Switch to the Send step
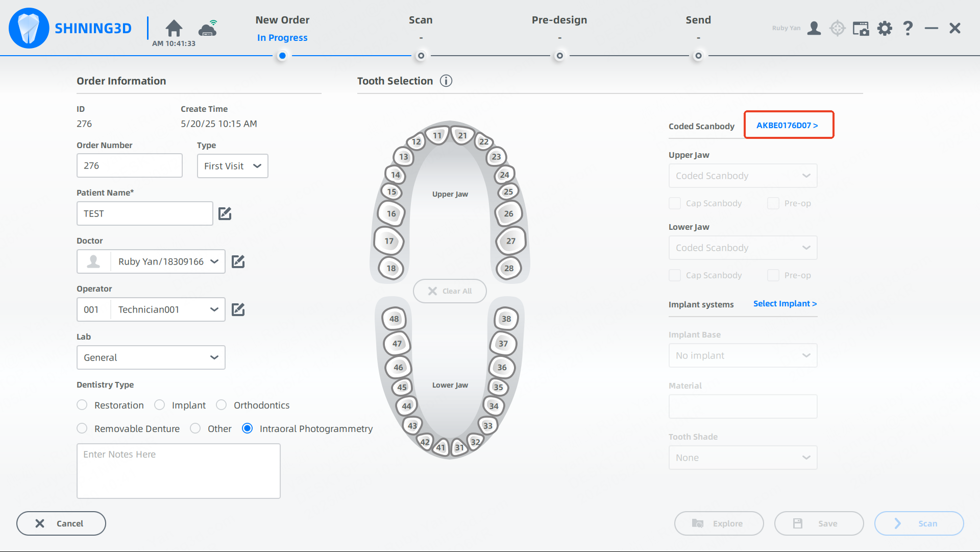980x552 pixels. coord(698,20)
